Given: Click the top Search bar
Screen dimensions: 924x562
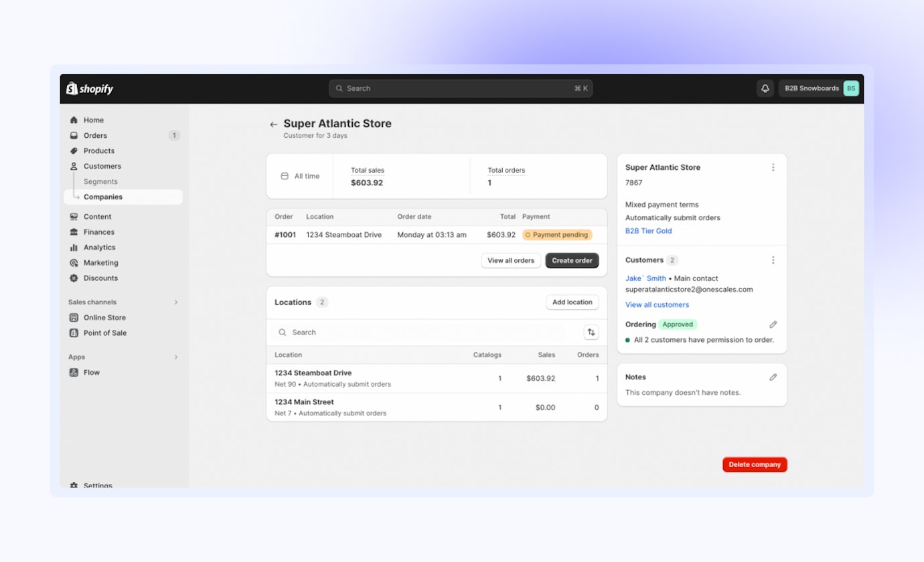Looking at the screenshot, I should (461, 88).
